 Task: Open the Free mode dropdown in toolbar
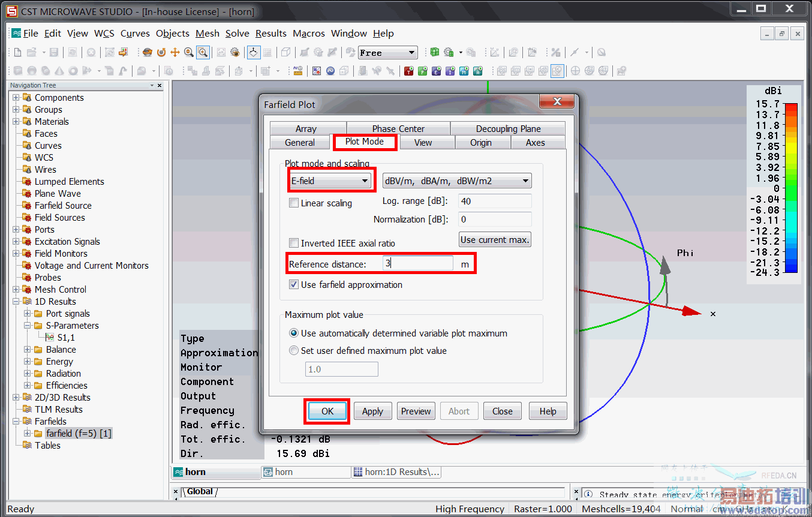pos(388,53)
